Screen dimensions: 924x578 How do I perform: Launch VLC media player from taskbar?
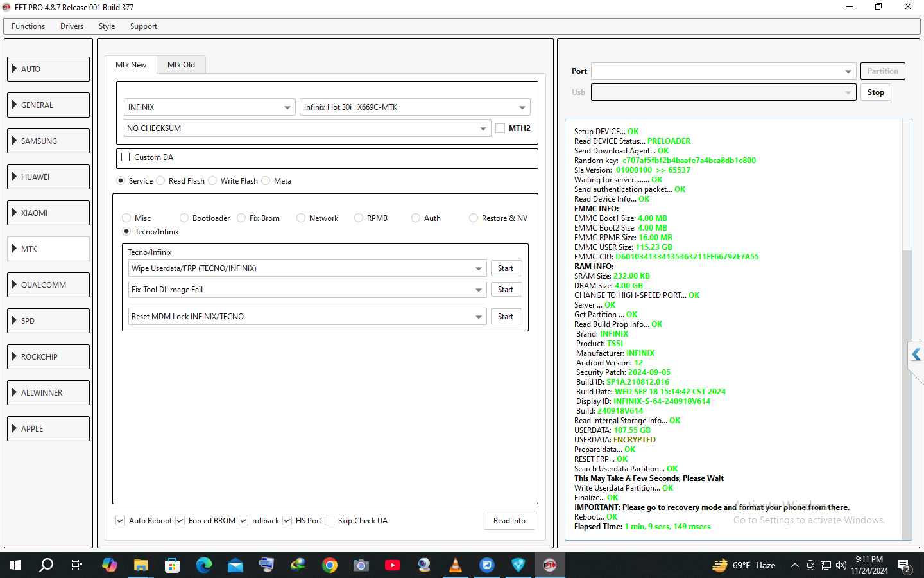[456, 565]
